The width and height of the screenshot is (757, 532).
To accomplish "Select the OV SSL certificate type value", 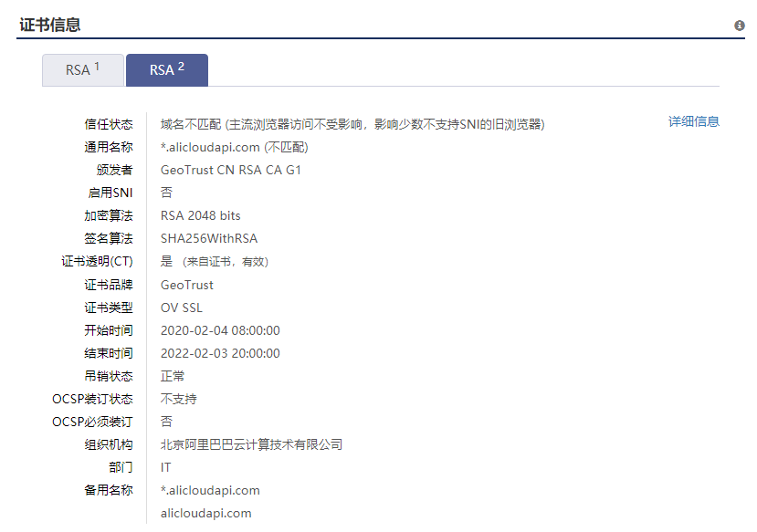I will [182, 308].
